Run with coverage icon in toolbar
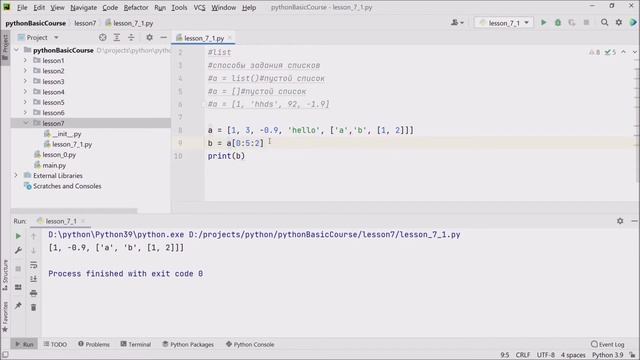 [572, 23]
